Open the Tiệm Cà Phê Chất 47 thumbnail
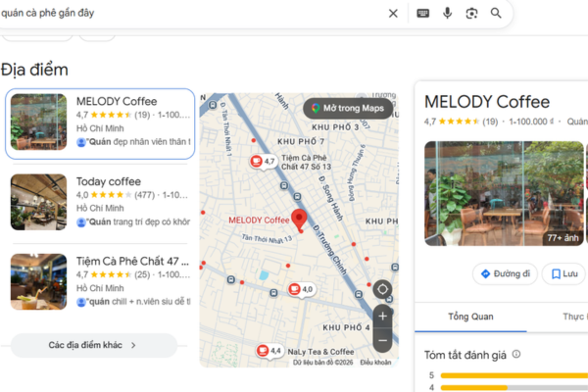Viewport: 588px width, 392px height. pyautogui.click(x=38, y=281)
